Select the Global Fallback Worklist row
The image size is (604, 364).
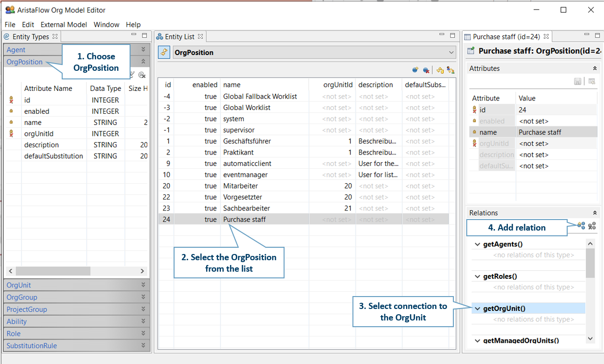[303, 96]
